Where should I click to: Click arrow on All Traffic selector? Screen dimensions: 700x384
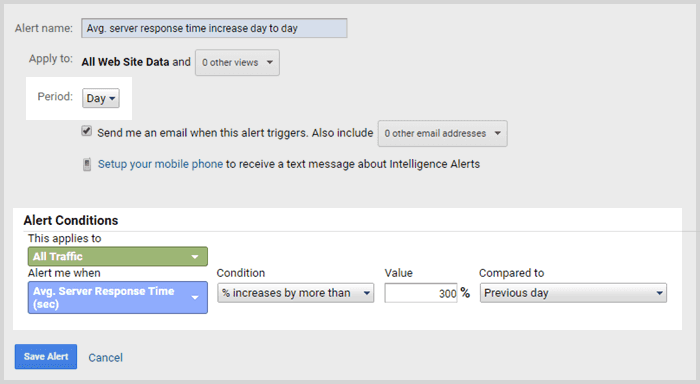point(195,257)
